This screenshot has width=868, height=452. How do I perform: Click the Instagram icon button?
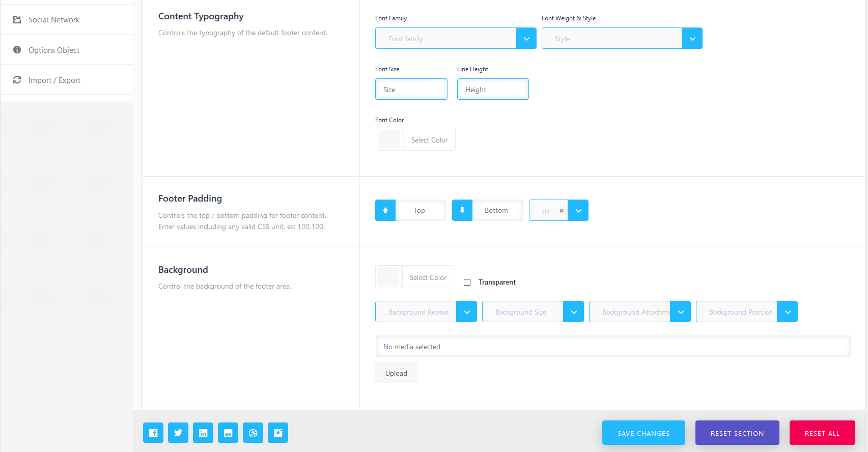[x=278, y=433]
